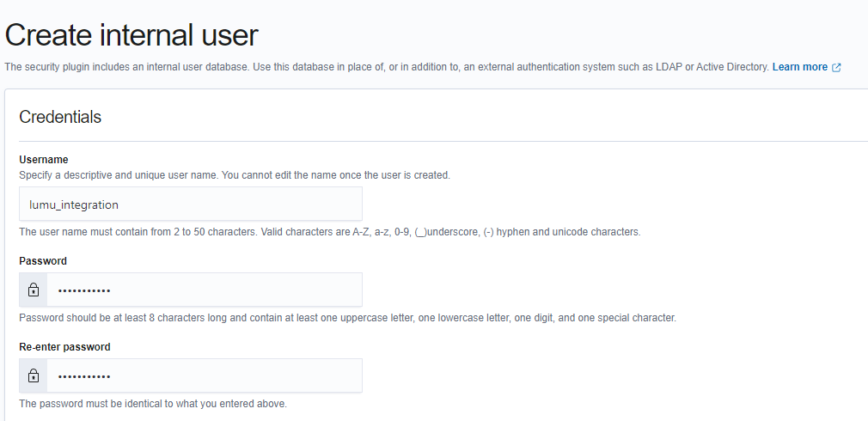Click the password complexity requirement hint text

coord(347,318)
